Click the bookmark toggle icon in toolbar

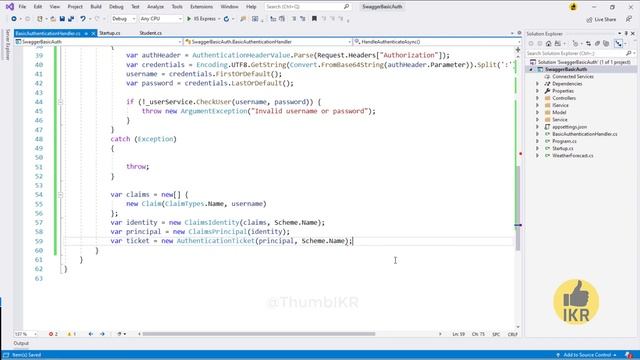click(x=314, y=19)
